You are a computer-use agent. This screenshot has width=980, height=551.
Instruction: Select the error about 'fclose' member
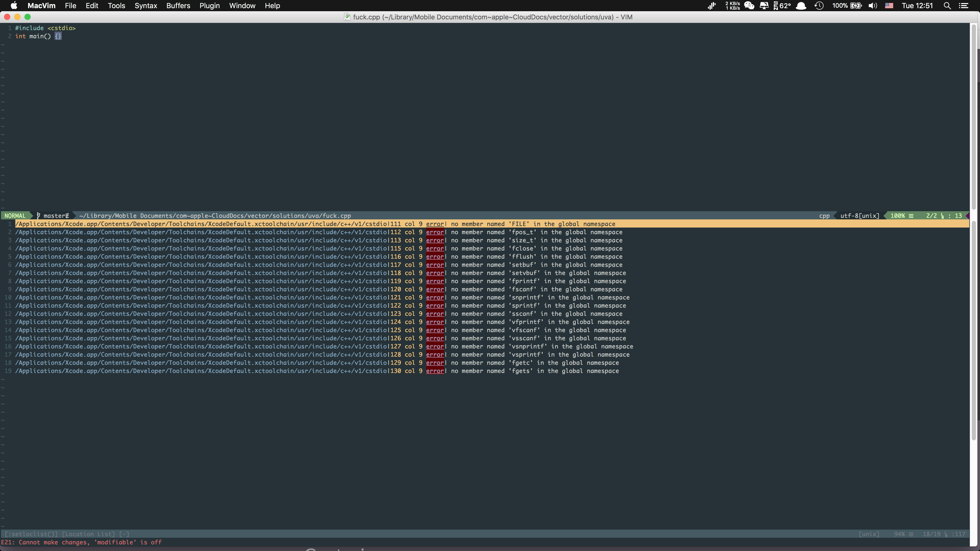(319, 249)
